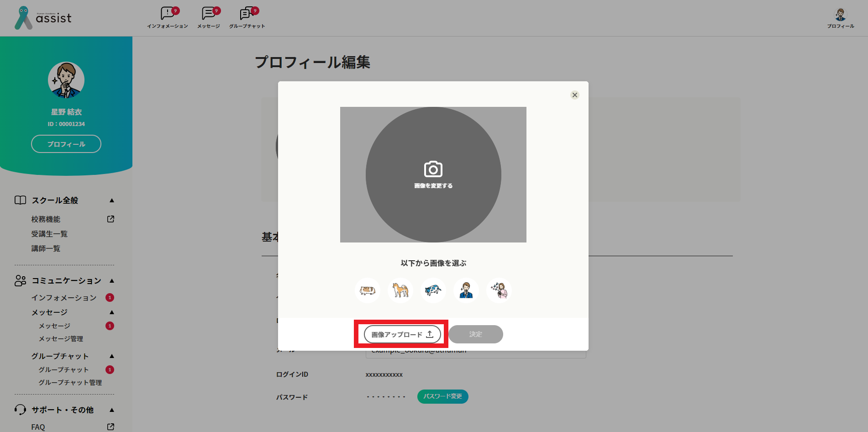Open 受講生一覧 in the sidebar
The width and height of the screenshot is (868, 432).
(x=49, y=234)
